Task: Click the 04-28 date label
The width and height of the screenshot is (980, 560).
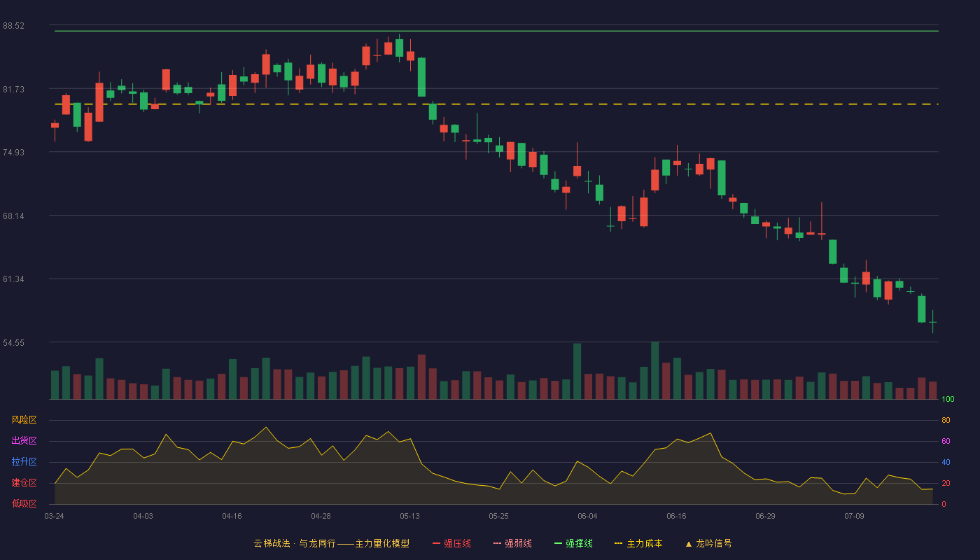Action: point(321,516)
